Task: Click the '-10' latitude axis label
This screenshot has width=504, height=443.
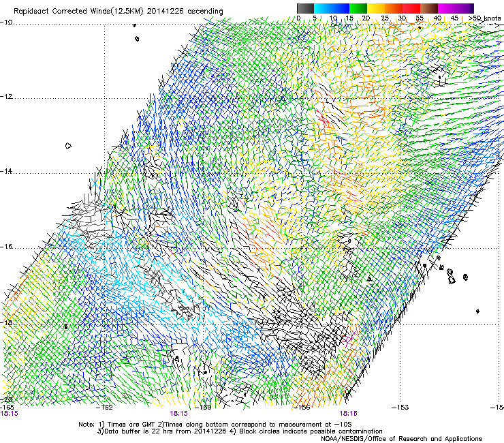Action: click(x=6, y=22)
